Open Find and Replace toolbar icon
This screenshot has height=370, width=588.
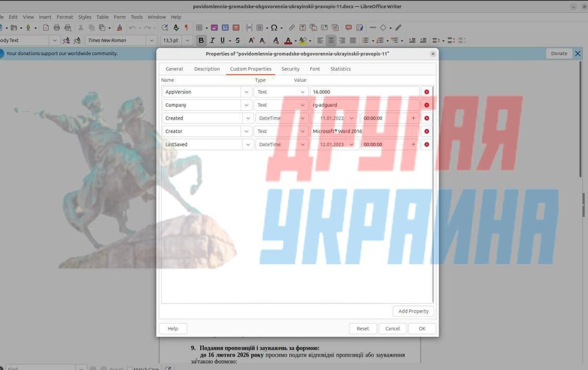[x=165, y=28]
